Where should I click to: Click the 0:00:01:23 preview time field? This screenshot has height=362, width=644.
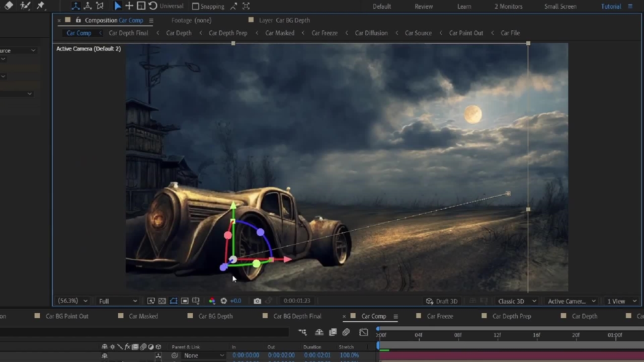[296, 301]
